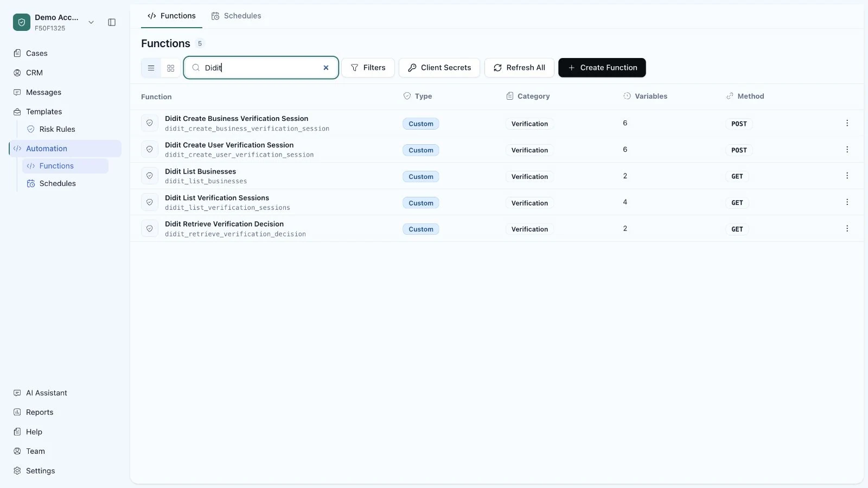This screenshot has height=488, width=868.
Task: Clear the search text with X
Action: [x=326, y=68]
